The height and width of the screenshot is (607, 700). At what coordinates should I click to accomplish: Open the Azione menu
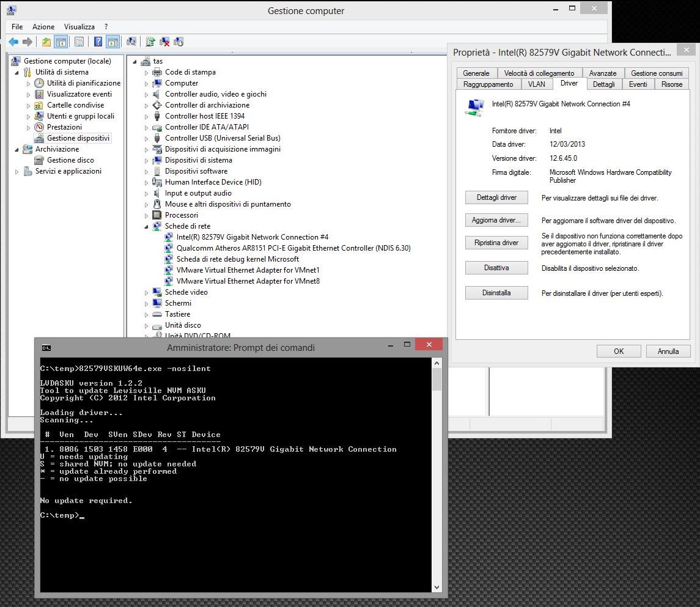point(43,27)
